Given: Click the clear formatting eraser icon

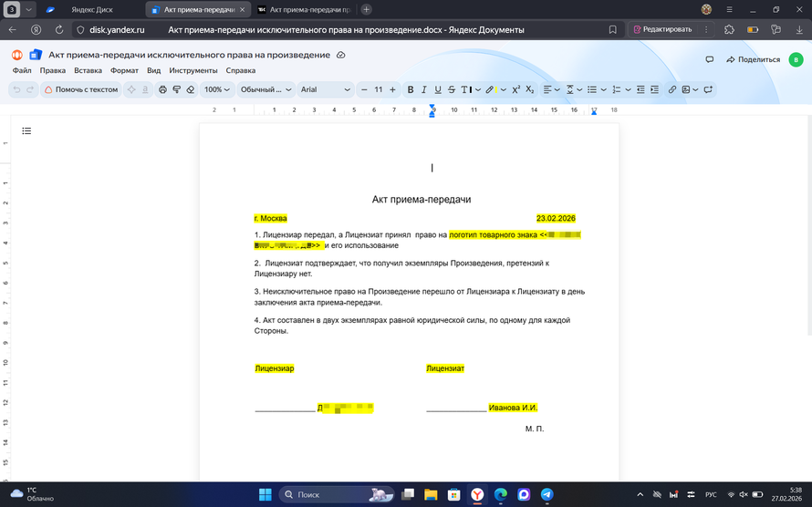Looking at the screenshot, I should pos(191,89).
